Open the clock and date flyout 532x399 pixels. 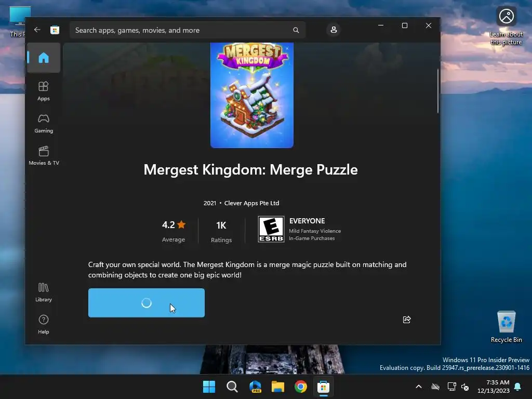[x=494, y=387]
